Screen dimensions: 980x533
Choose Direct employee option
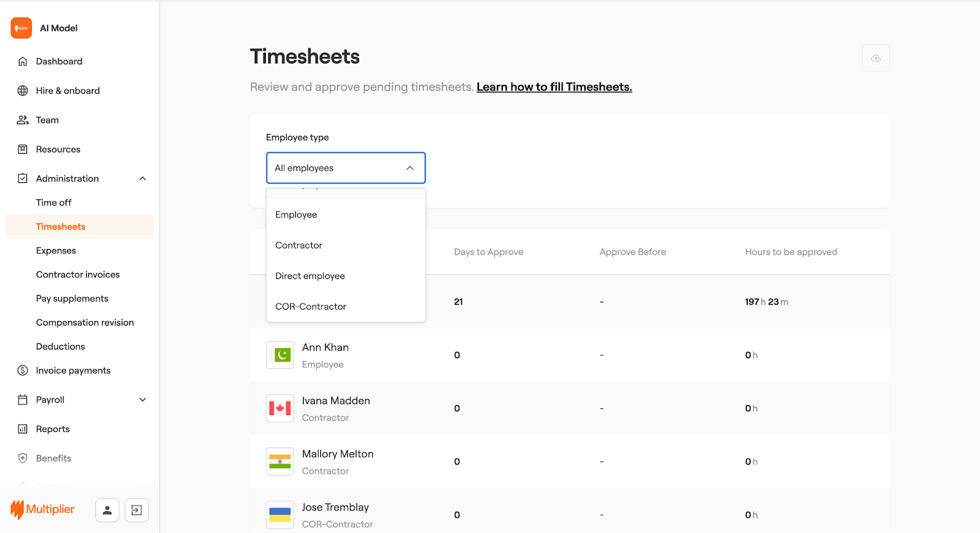click(310, 276)
